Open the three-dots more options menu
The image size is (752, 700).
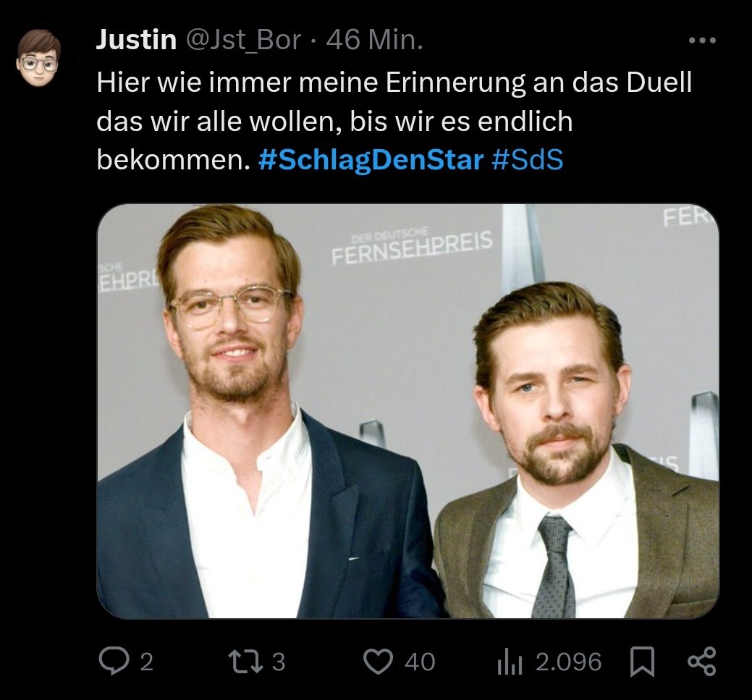[702, 41]
